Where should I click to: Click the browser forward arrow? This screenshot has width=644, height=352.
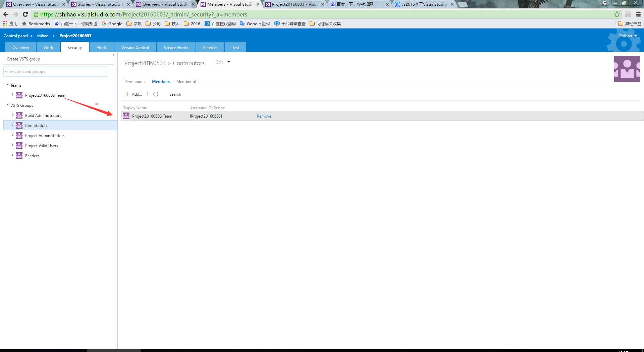point(15,14)
